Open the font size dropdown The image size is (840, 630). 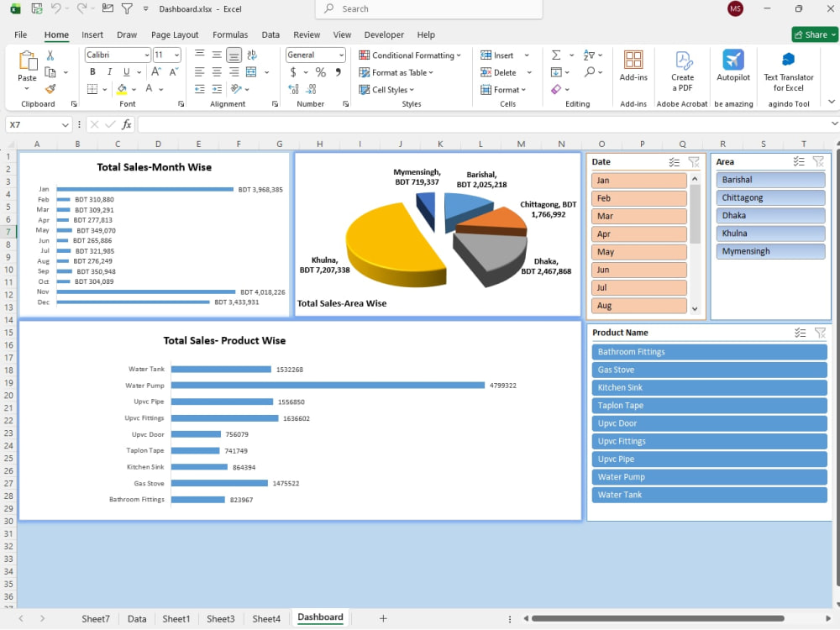pos(176,55)
